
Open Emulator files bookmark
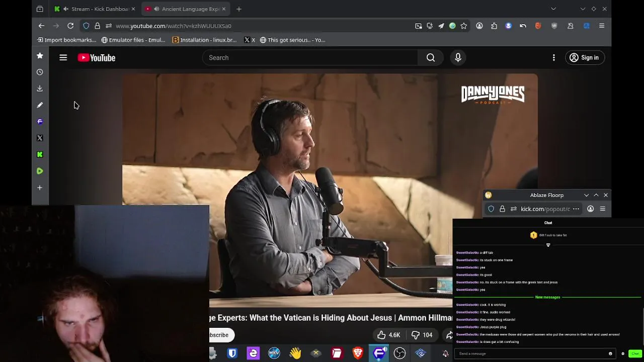coord(133,40)
